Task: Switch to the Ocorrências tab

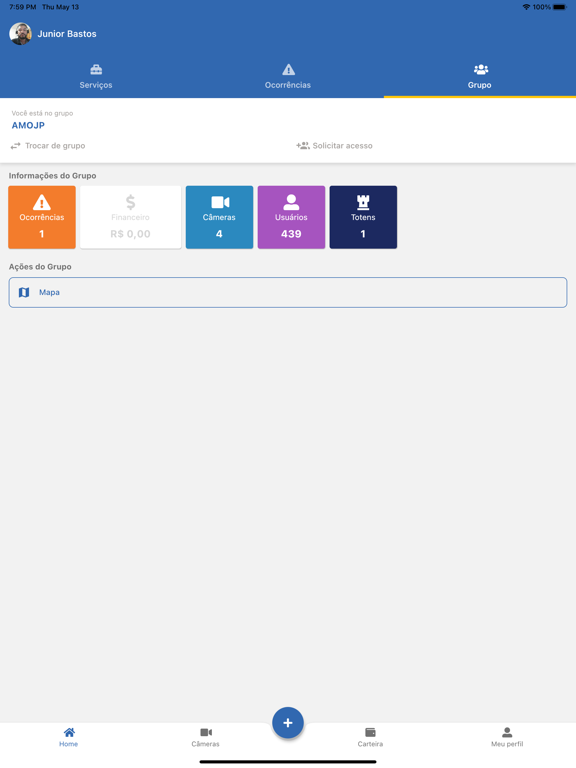Action: 288,77
